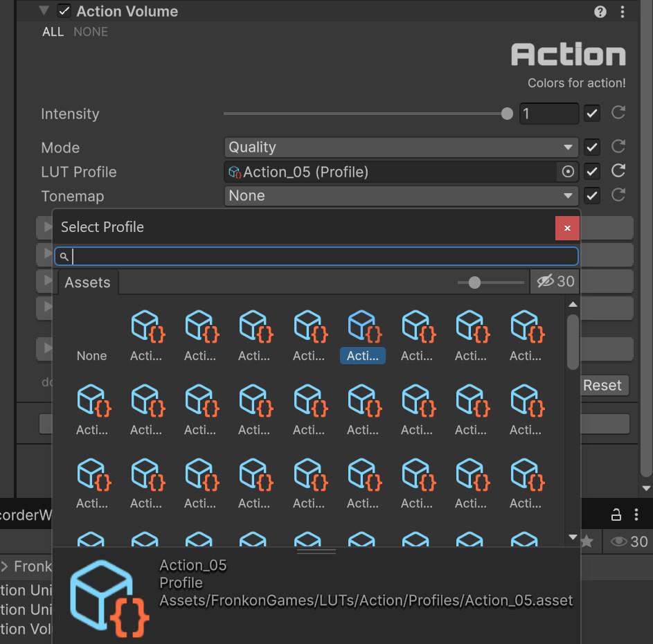This screenshot has height=644, width=653.
Task: Open the Mode dropdown set to Quality
Action: point(401,147)
